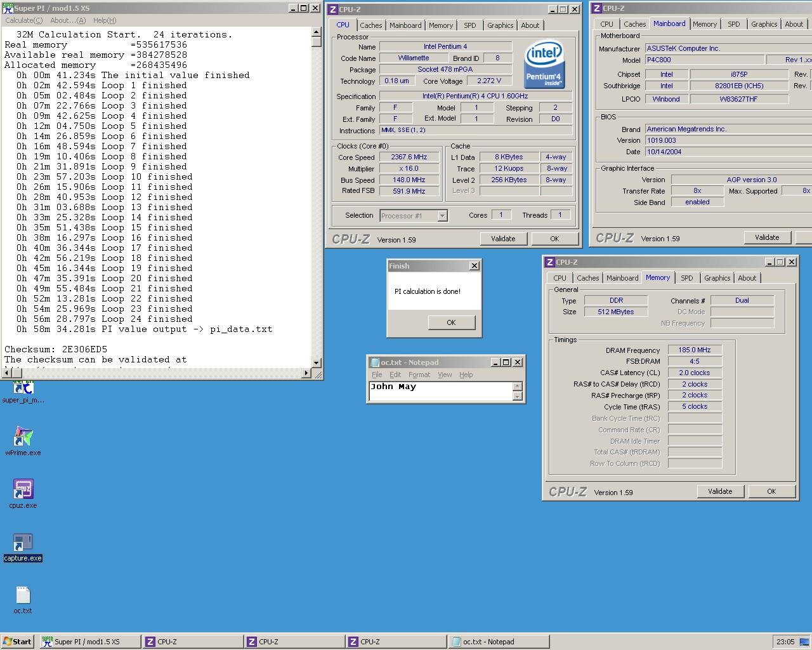Image resolution: width=812 pixels, height=650 pixels.
Task: Click the Super PI window title icon
Action: pyautogui.click(x=8, y=8)
